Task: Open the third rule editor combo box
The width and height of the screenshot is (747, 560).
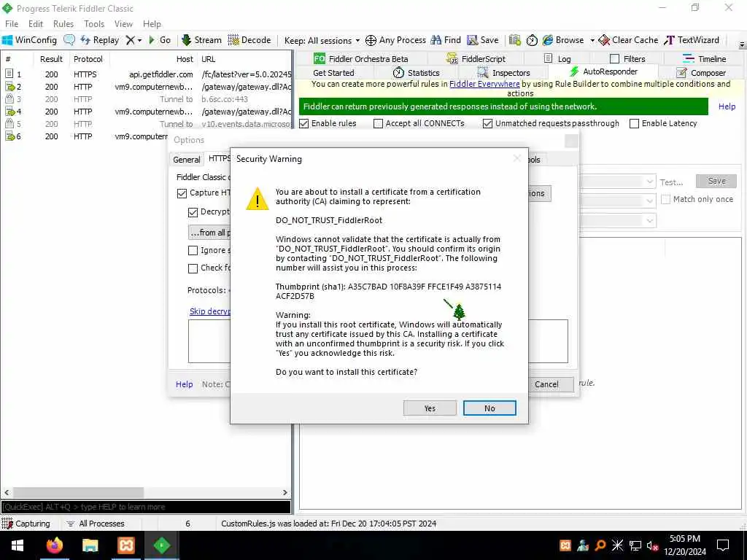Action: (617, 220)
